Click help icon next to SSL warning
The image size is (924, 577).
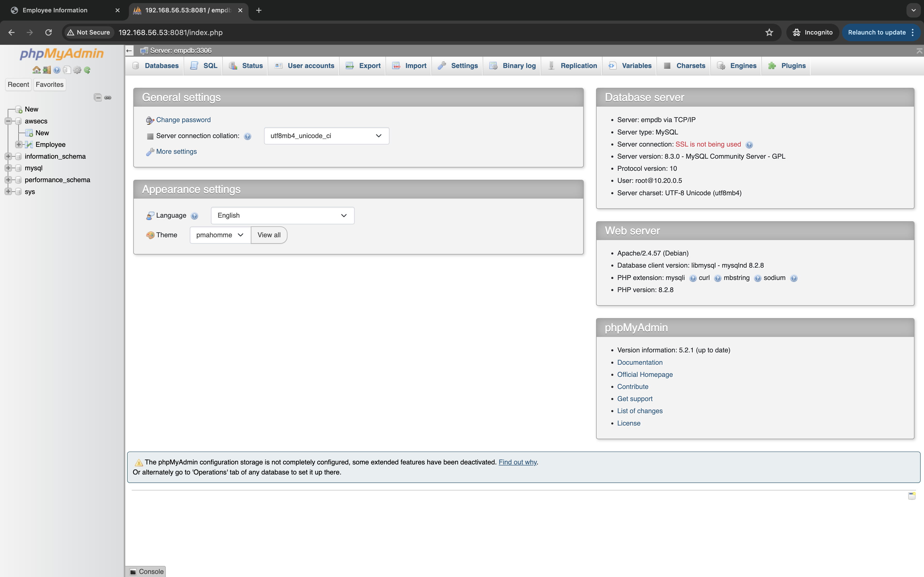(x=749, y=145)
